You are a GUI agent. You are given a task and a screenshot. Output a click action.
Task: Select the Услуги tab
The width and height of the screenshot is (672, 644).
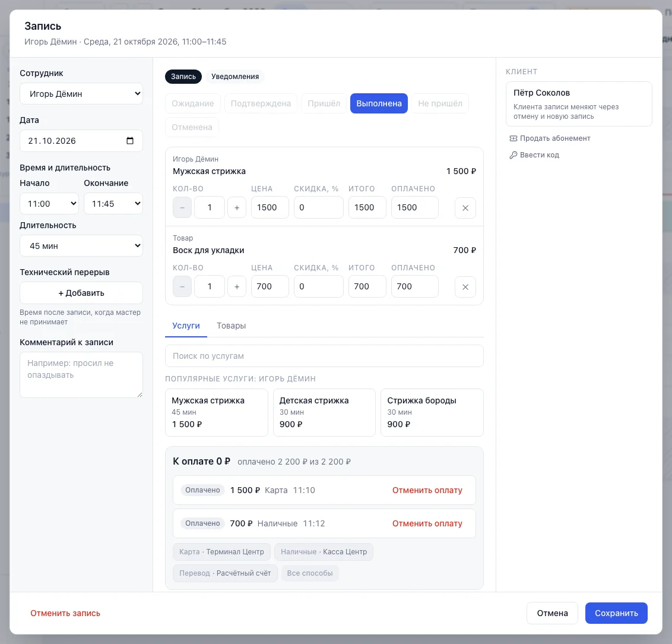click(186, 326)
